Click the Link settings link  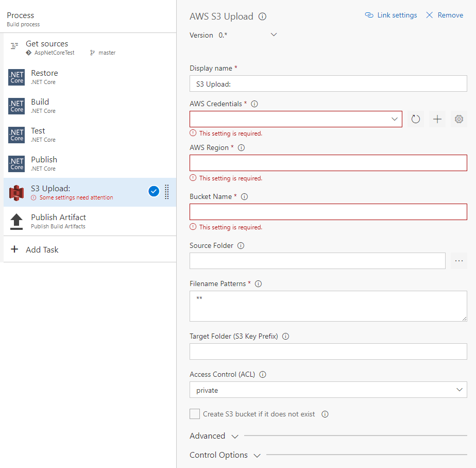[x=397, y=15]
